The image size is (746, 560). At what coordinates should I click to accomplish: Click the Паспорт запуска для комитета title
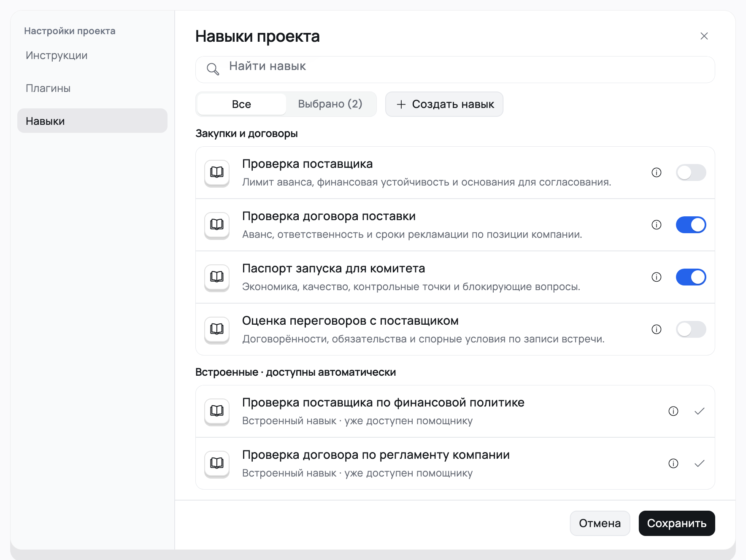tap(333, 268)
